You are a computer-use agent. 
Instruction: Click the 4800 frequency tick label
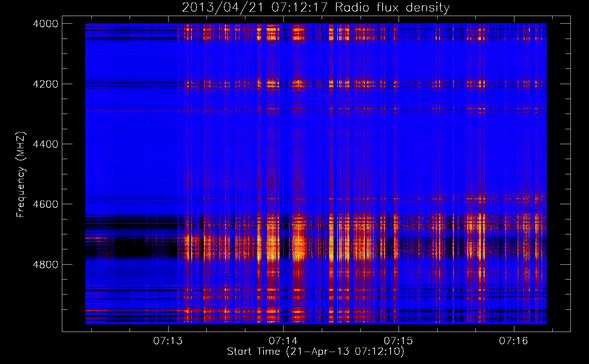46,265
